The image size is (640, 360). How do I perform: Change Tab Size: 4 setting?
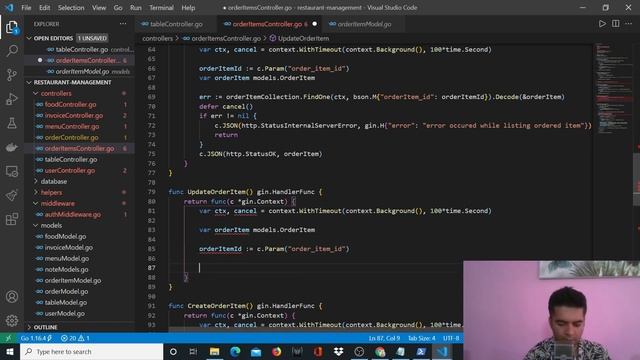[x=422, y=338]
